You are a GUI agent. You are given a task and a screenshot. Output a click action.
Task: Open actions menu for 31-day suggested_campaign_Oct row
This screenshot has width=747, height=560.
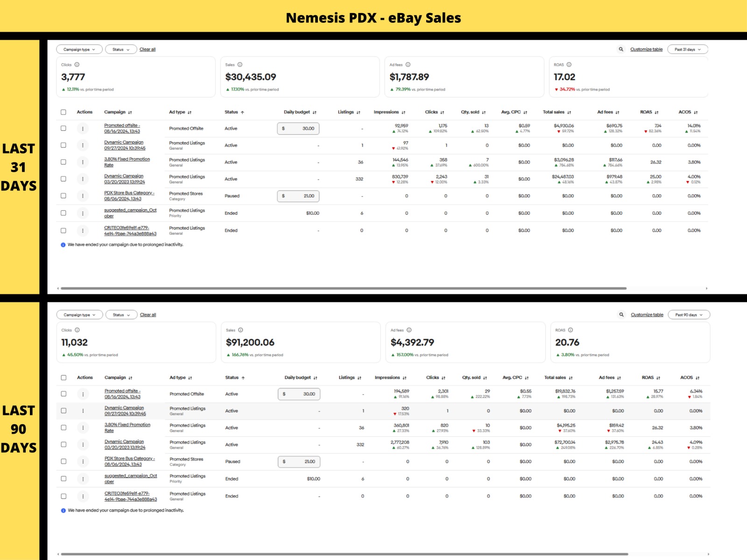pyautogui.click(x=83, y=213)
